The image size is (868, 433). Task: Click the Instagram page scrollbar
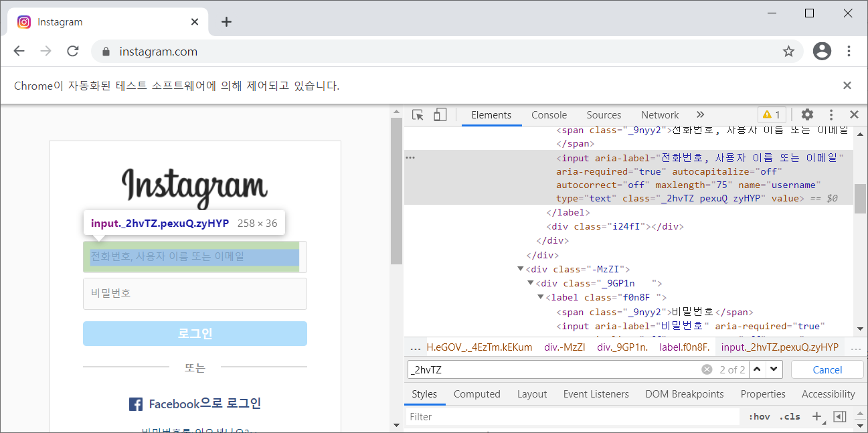tap(396, 191)
